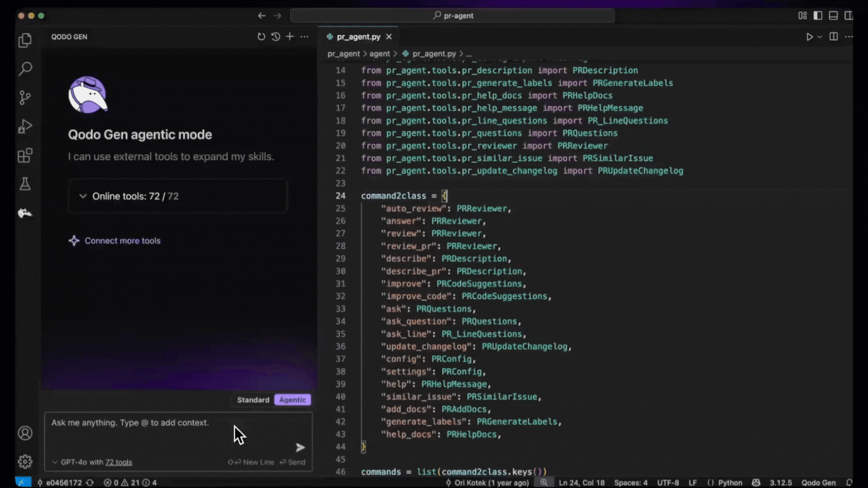Viewport: 868px width, 488px height.
Task: Change Spaces: 4 indentation setting
Action: [x=631, y=483]
